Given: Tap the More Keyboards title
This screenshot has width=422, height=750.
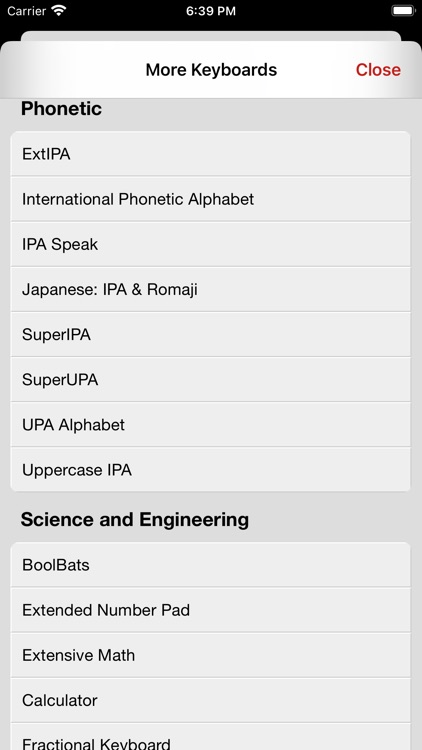Looking at the screenshot, I should pyautogui.click(x=211, y=70).
